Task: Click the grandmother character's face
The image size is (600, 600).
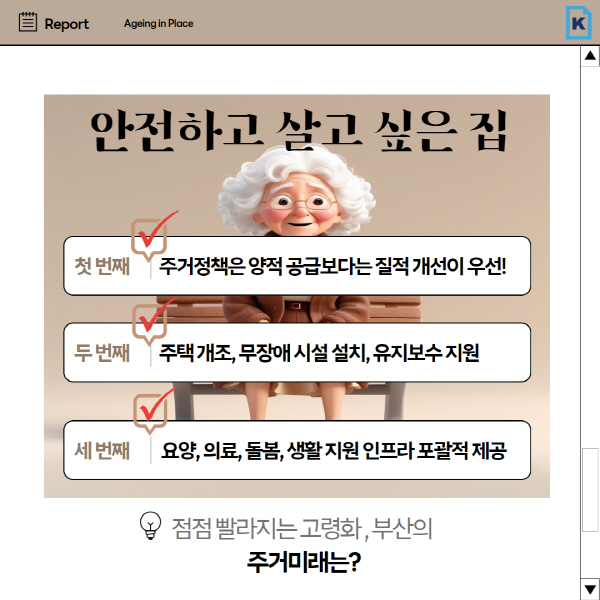Action: point(298,205)
